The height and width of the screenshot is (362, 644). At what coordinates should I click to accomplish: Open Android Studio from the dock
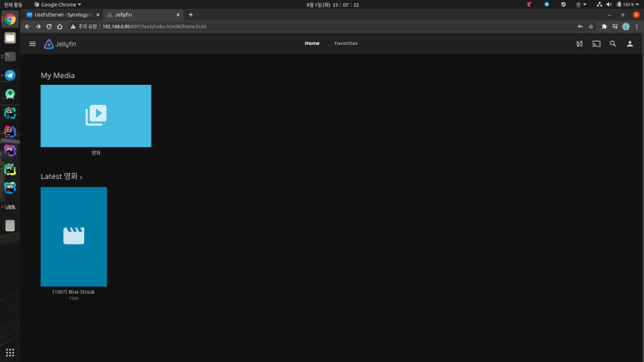[10, 94]
